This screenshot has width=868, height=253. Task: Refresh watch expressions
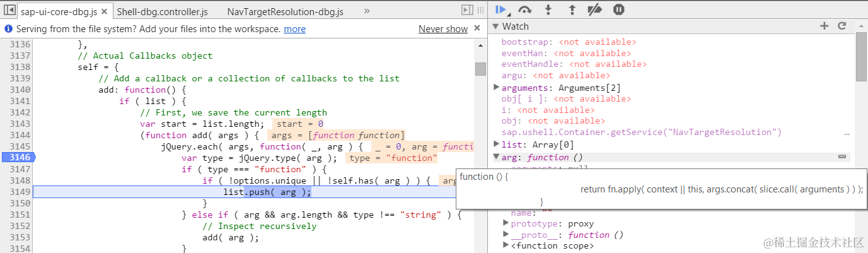[x=842, y=26]
